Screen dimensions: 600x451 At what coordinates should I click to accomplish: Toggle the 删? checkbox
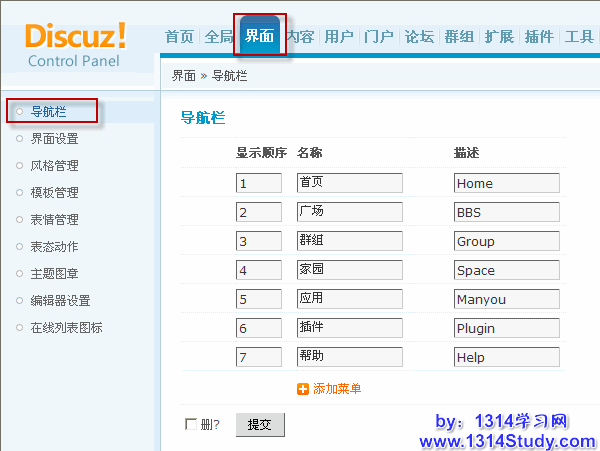(x=191, y=424)
